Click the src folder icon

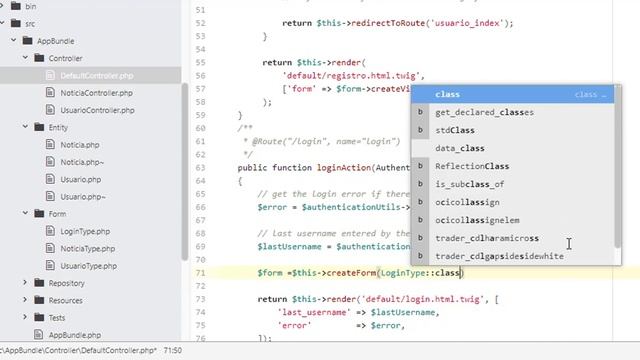click(x=16, y=23)
